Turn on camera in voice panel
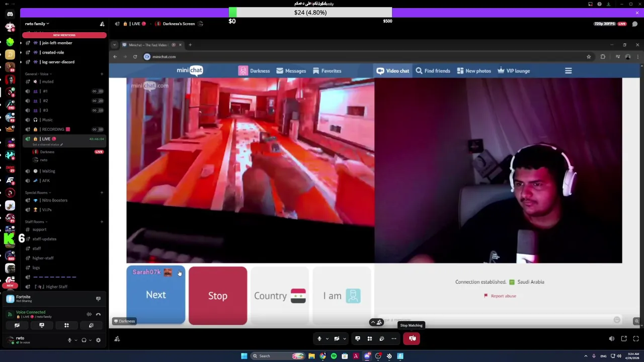Viewport: 644px width, 362px height. (x=17, y=325)
